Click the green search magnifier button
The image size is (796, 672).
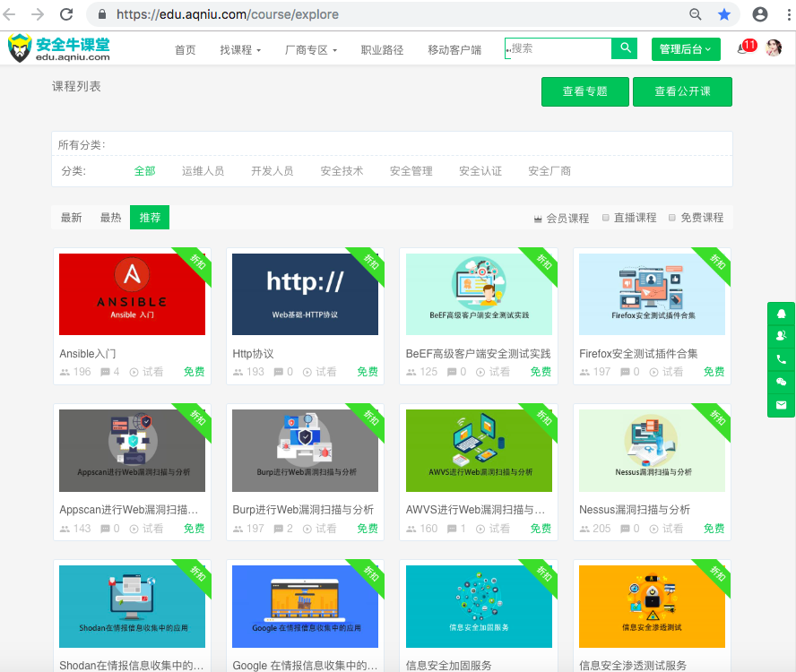(625, 48)
